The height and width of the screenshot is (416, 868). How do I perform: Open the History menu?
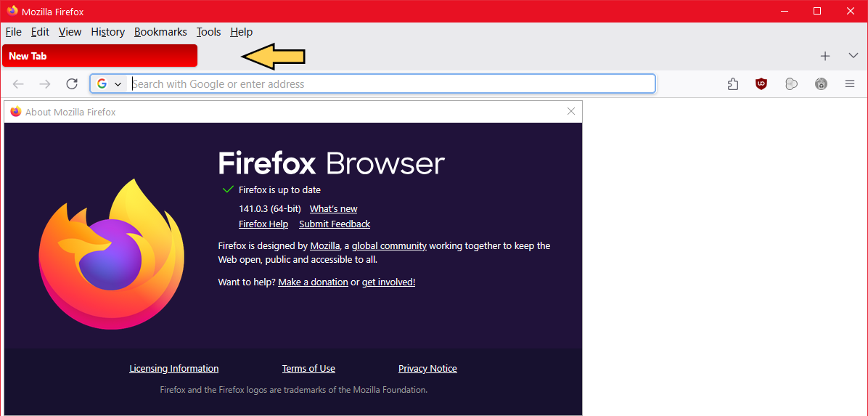coord(108,32)
